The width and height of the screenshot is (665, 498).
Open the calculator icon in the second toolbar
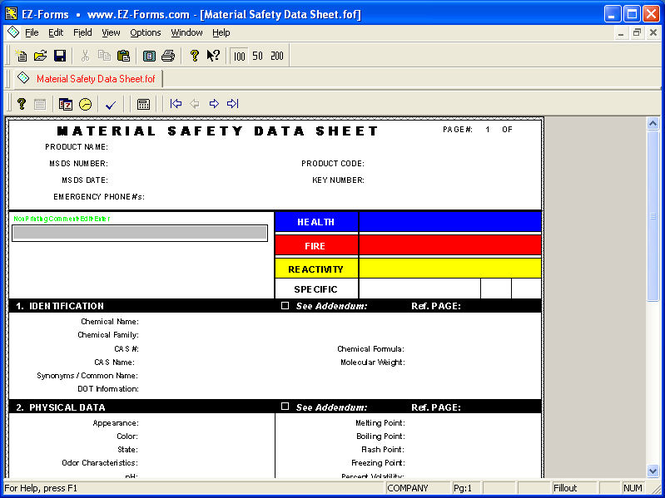143,104
